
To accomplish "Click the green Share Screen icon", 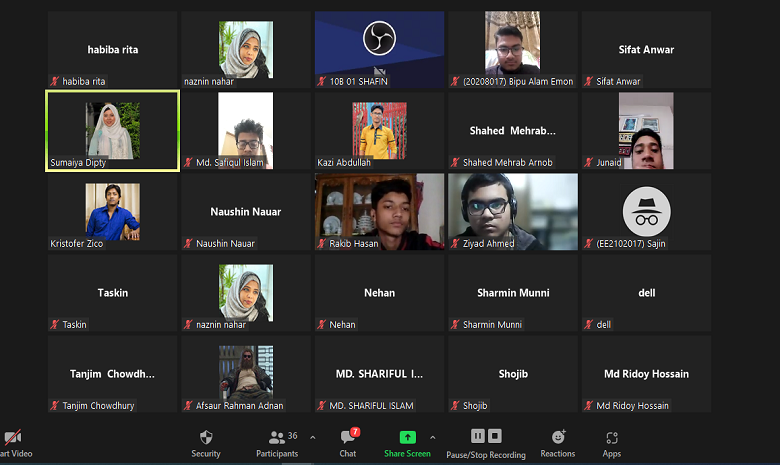I will [x=407, y=437].
